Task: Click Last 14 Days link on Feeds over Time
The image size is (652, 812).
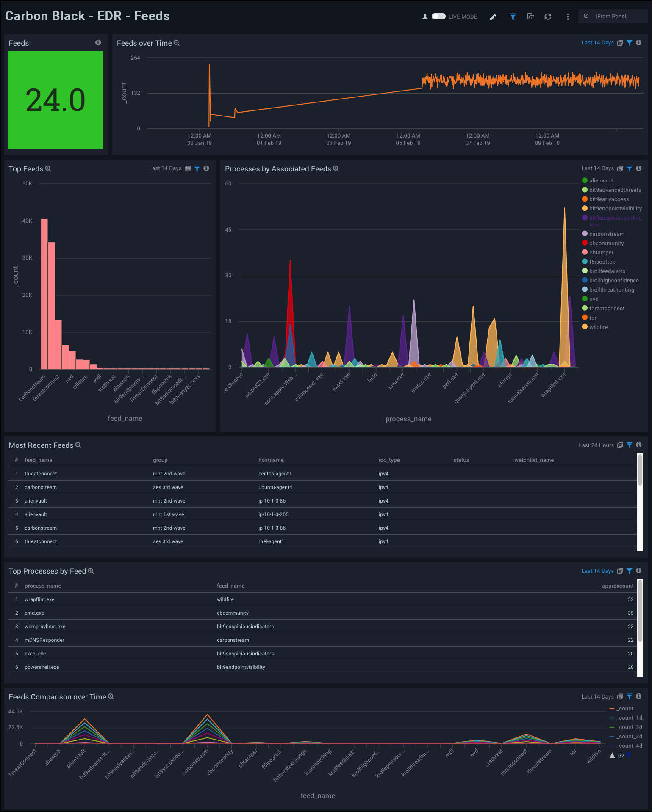Action: click(x=597, y=43)
